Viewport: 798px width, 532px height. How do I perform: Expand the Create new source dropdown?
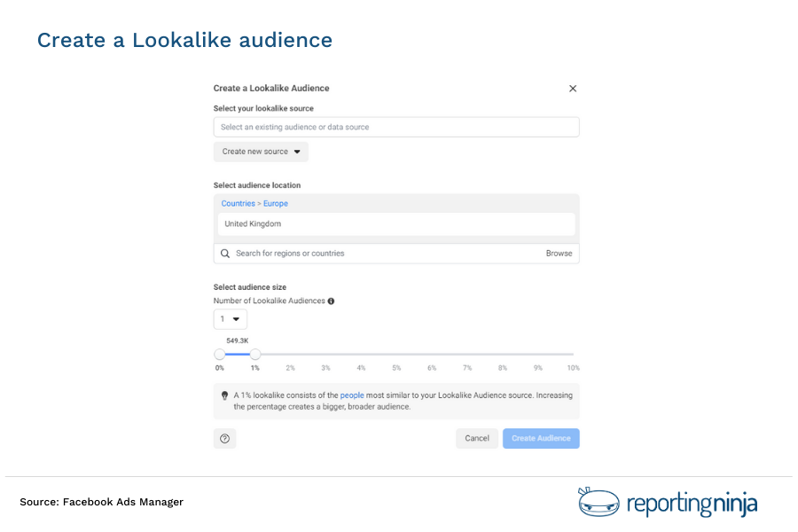pyautogui.click(x=260, y=152)
